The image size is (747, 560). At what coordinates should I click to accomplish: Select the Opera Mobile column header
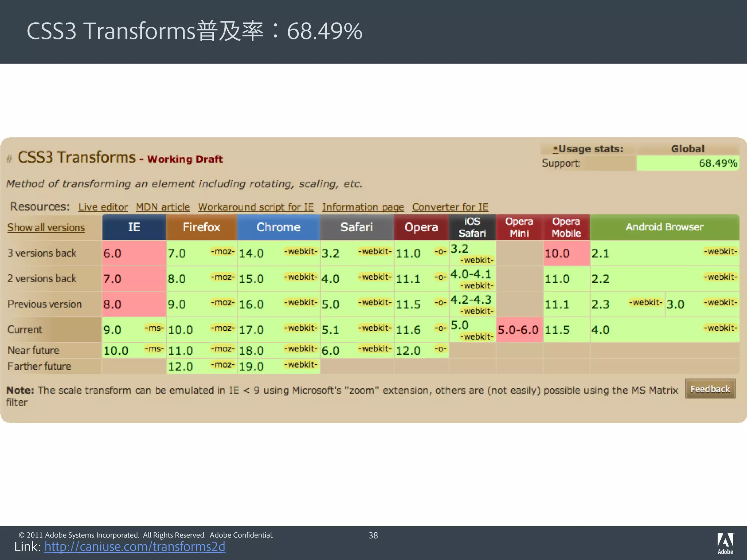pyautogui.click(x=566, y=227)
